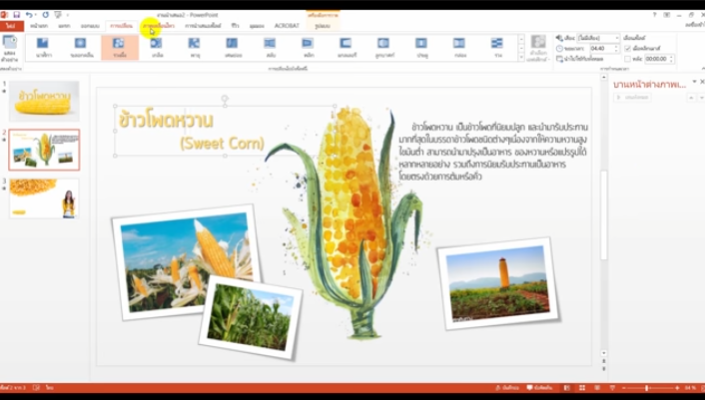Apply the Cube (ลูกบาศก์) transition

[384, 48]
